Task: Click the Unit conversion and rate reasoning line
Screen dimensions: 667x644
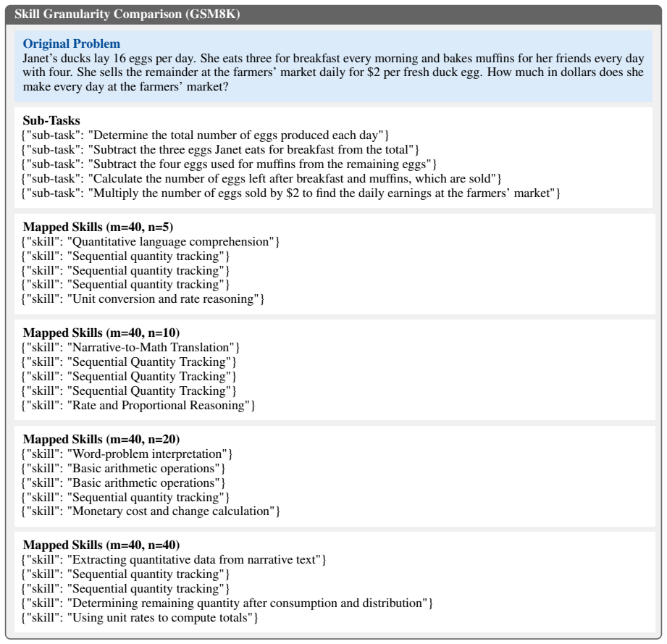Action: click(143, 298)
